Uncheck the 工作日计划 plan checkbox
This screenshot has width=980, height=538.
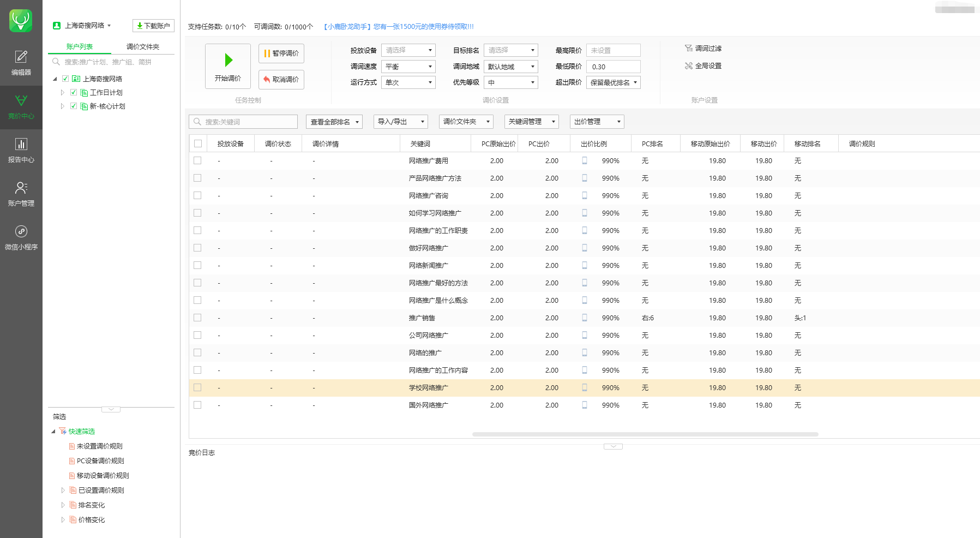(x=74, y=92)
